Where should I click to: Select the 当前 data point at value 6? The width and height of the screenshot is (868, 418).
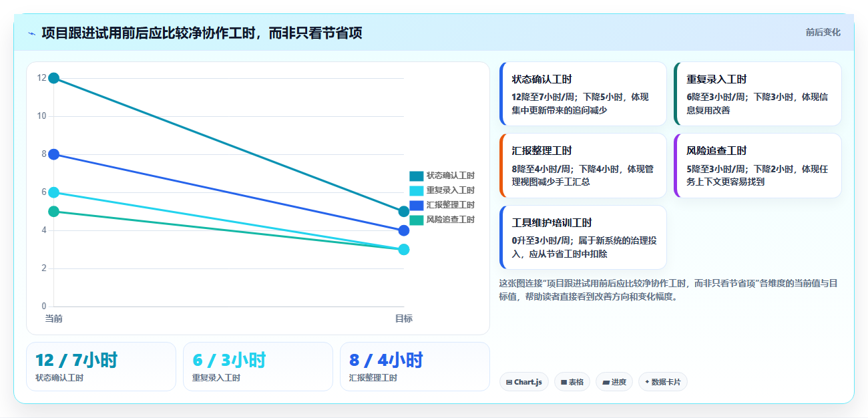click(x=54, y=192)
